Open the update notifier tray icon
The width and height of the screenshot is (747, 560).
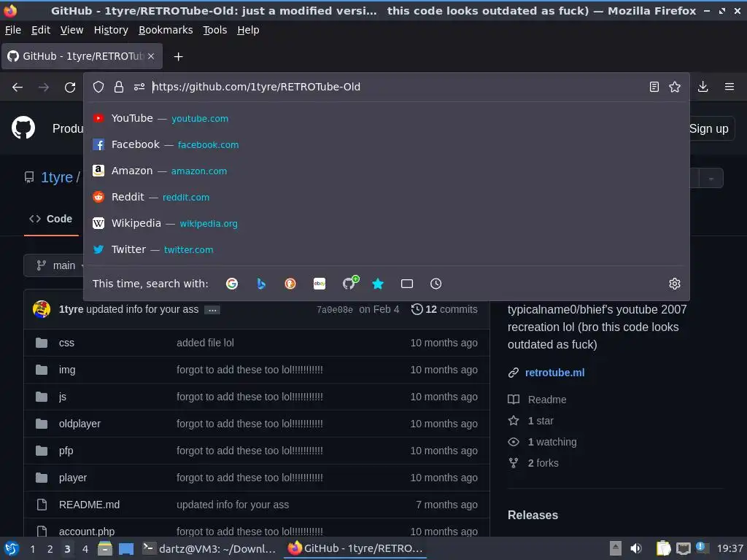pos(701,547)
